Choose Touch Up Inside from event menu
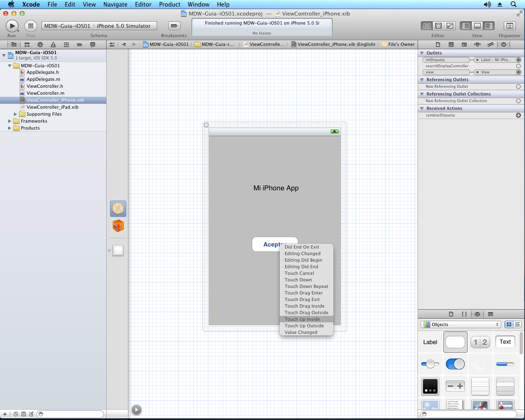The image size is (525, 420). [x=306, y=319]
